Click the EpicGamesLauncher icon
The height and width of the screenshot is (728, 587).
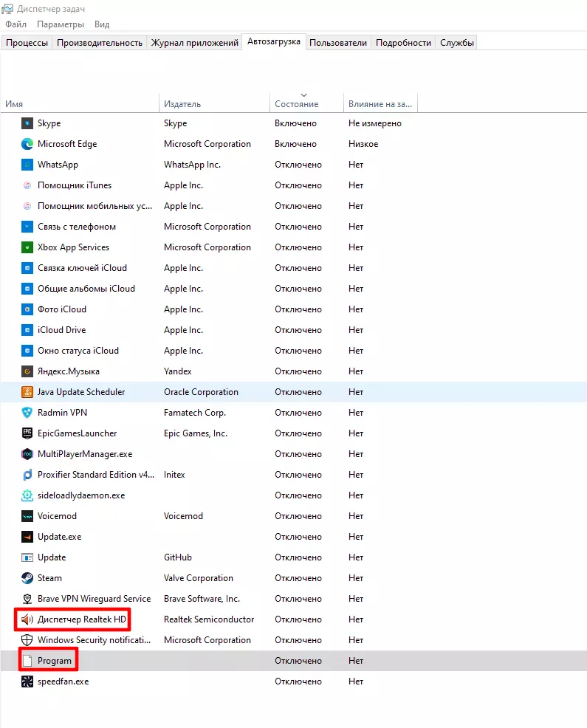pyautogui.click(x=27, y=433)
